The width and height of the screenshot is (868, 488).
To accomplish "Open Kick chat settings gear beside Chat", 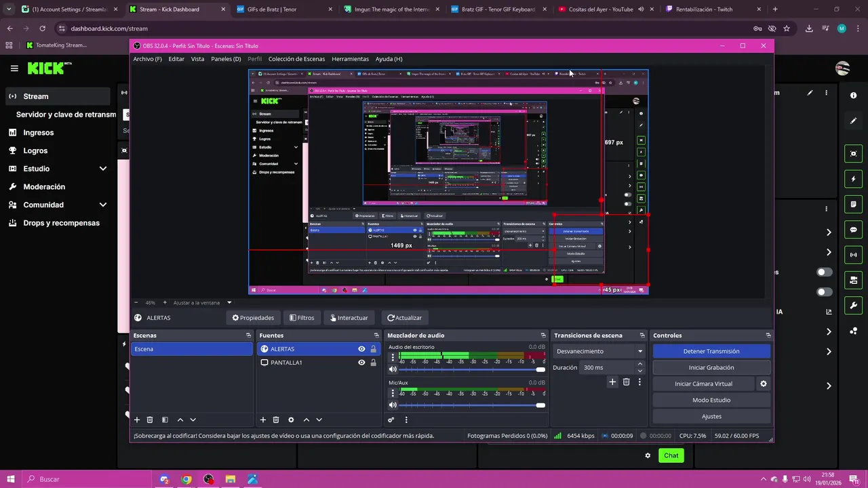I will (648, 455).
